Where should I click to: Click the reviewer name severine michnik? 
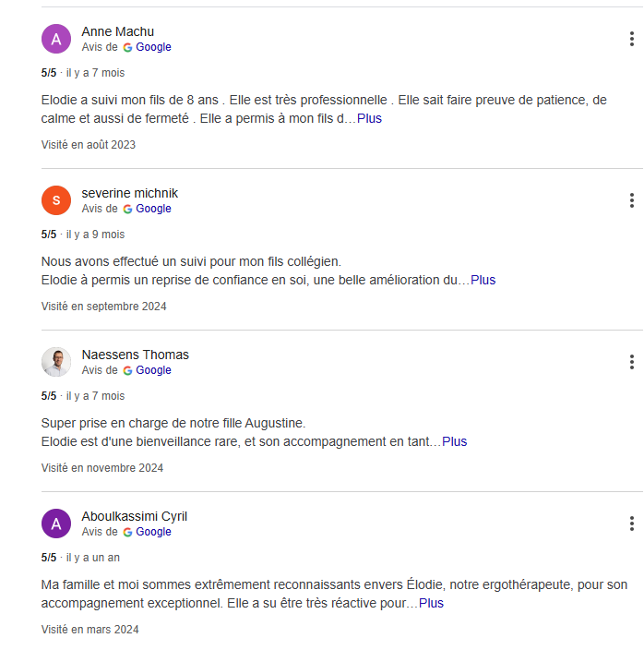pos(129,193)
